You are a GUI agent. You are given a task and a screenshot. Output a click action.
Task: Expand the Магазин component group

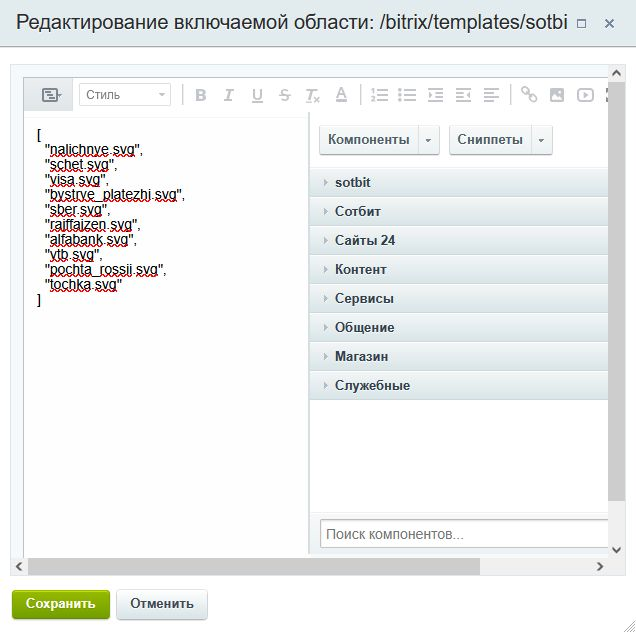pyautogui.click(x=459, y=356)
